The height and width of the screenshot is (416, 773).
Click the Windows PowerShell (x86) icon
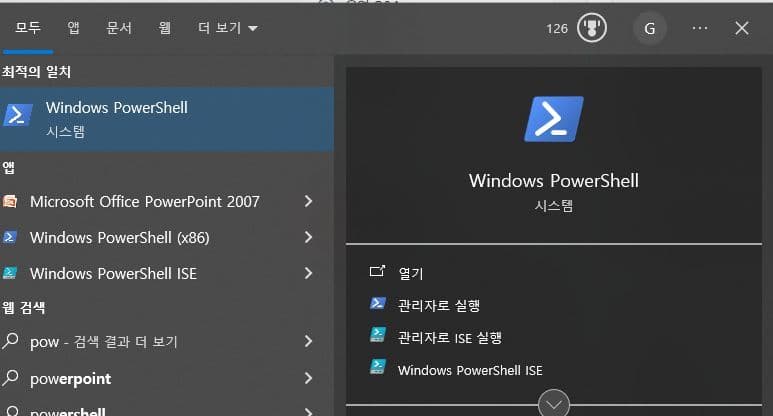[x=10, y=238]
